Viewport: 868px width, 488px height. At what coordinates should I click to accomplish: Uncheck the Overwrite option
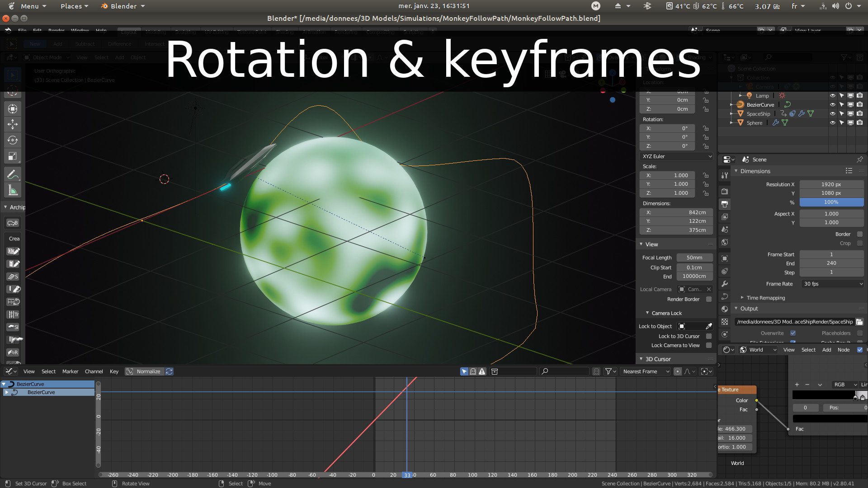click(793, 333)
